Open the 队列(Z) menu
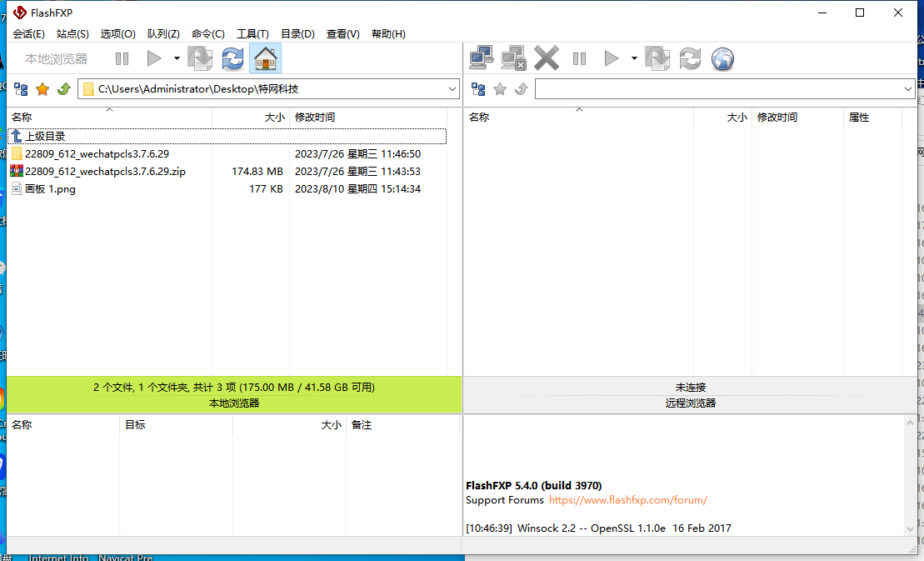Image resolution: width=924 pixels, height=561 pixels. 163,34
